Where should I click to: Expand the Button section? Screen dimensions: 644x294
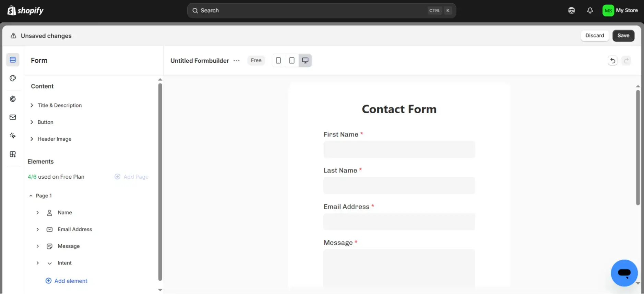pos(32,122)
